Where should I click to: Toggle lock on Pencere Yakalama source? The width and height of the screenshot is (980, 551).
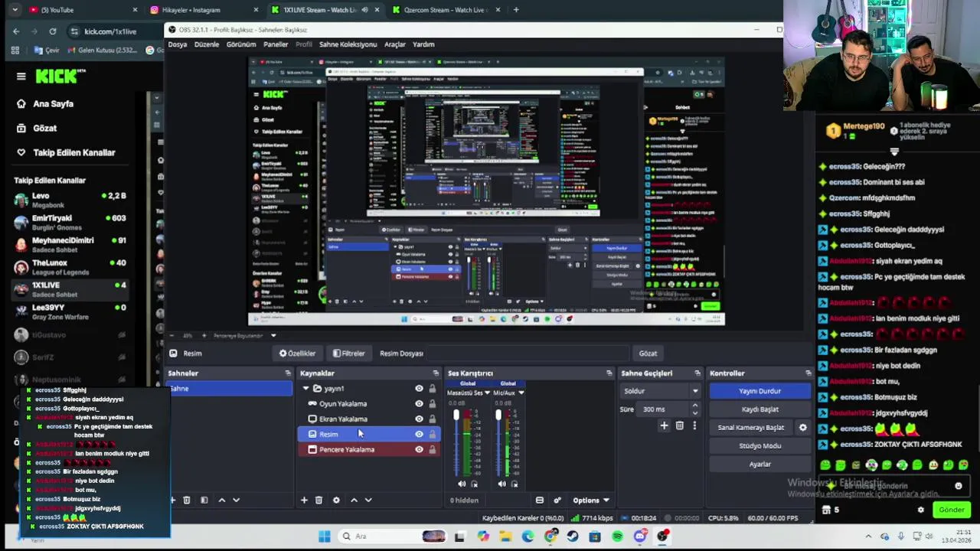433,450
